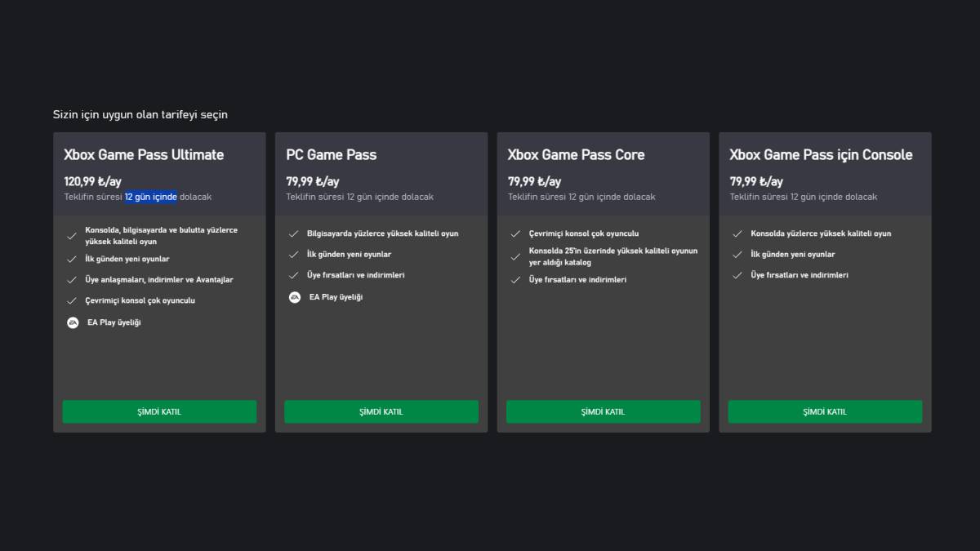The image size is (980, 551).
Task: Click 'EA Play üyeliği' in Ultimate card
Action: tap(114, 322)
